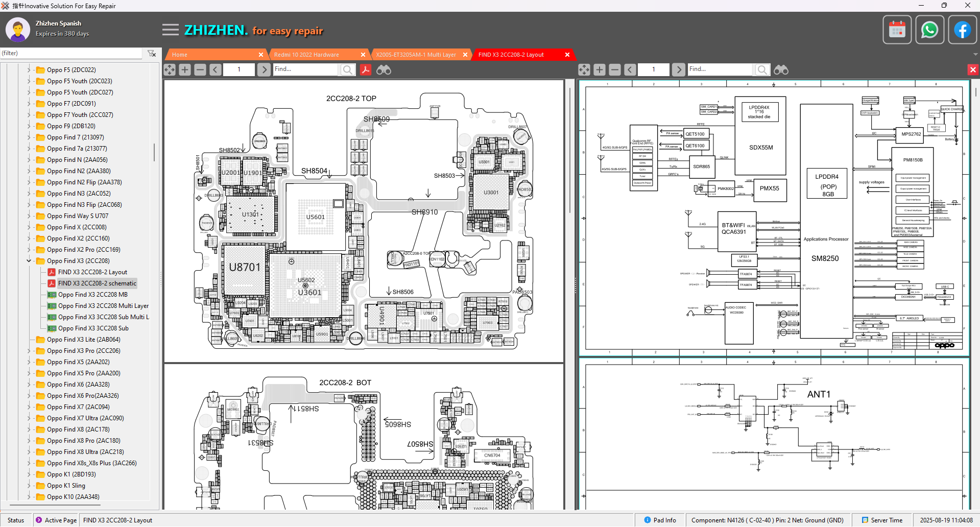This screenshot has height=527, width=980.
Task: Click binoculars icon in right viewer toolbar
Action: coord(781,69)
